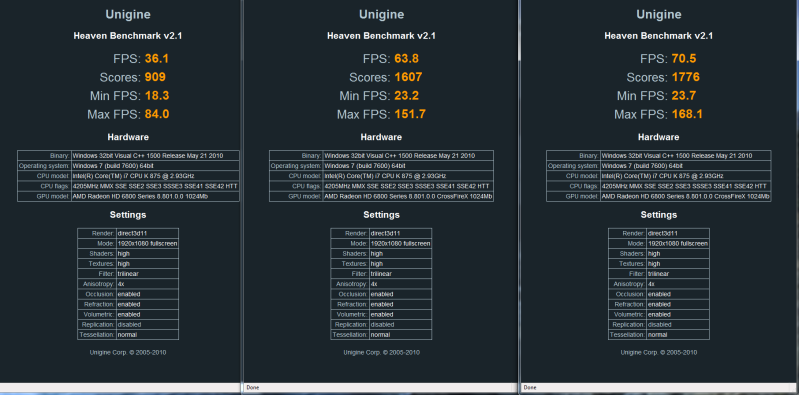Click Heaven Benchmark v2.1 heading above 70.5 FPS

[658, 36]
